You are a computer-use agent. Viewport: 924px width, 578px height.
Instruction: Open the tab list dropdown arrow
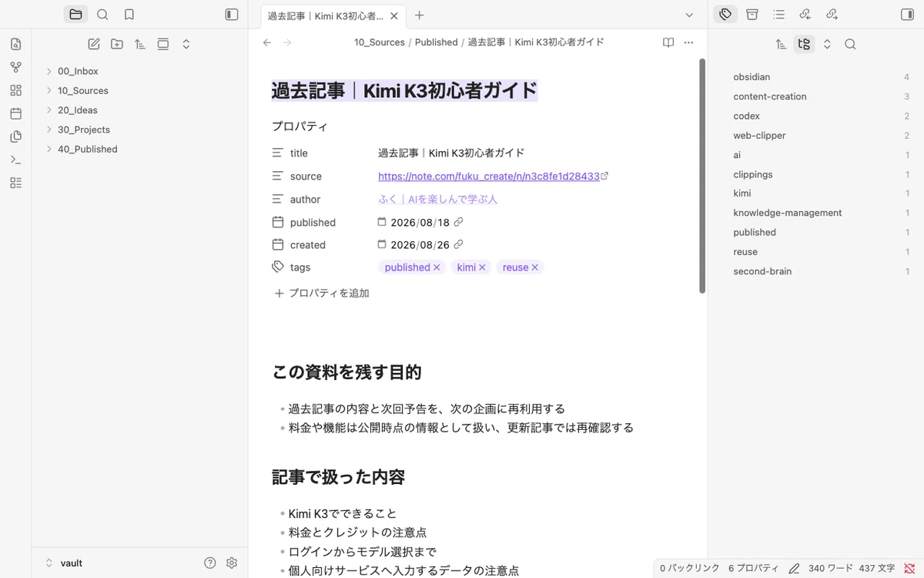tap(689, 15)
